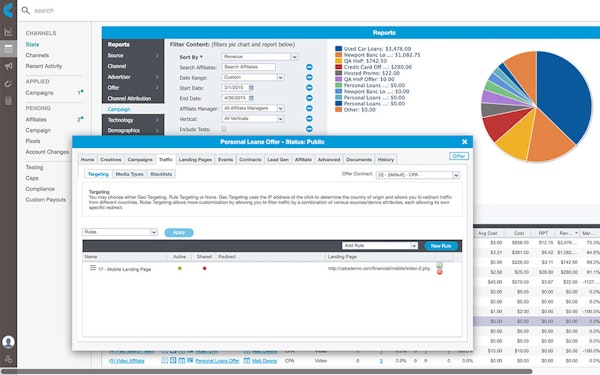Open the Sort By Revenue dropdown
Screen dimensions: 600x375
(x=260, y=57)
